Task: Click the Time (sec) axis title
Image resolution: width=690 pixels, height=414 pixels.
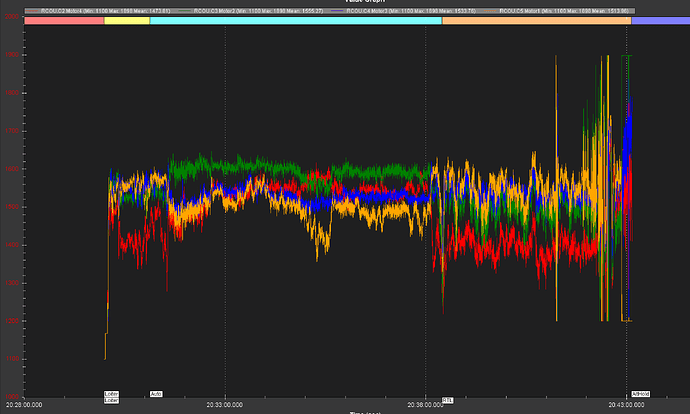Action: point(366,412)
